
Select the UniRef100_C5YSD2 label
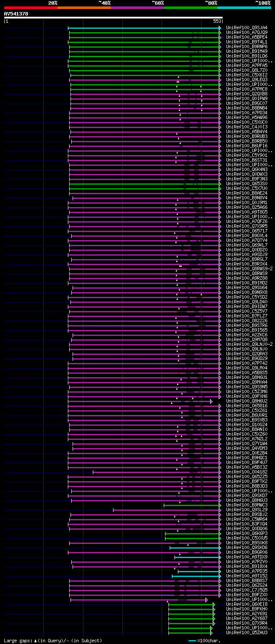[247, 297]
